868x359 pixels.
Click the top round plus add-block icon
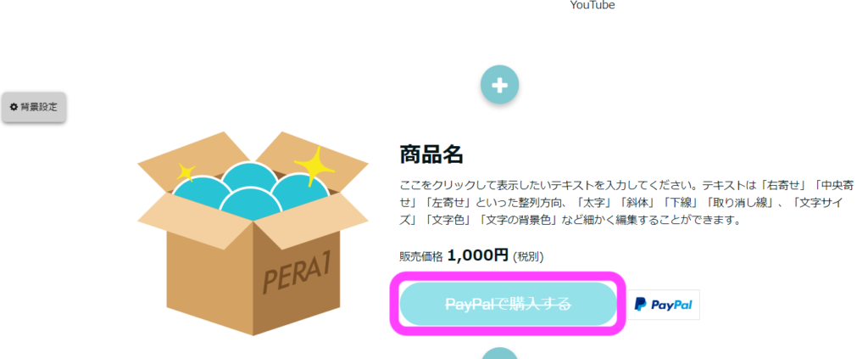(499, 86)
